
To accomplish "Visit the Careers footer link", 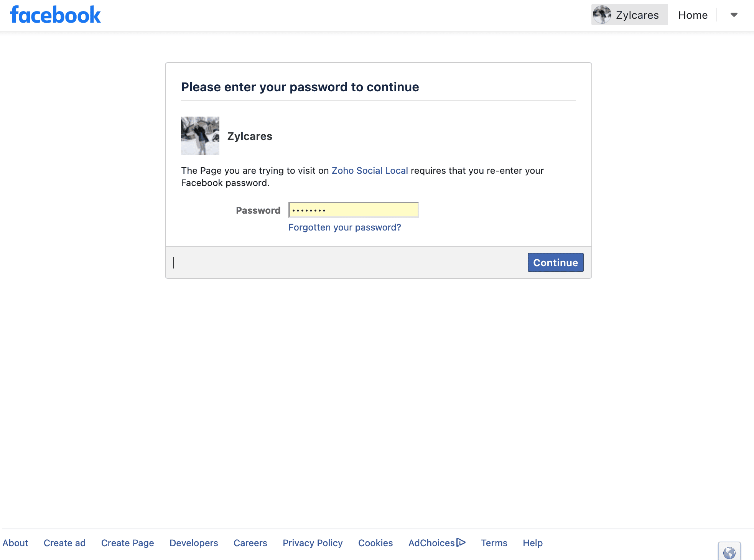I will coord(250,543).
